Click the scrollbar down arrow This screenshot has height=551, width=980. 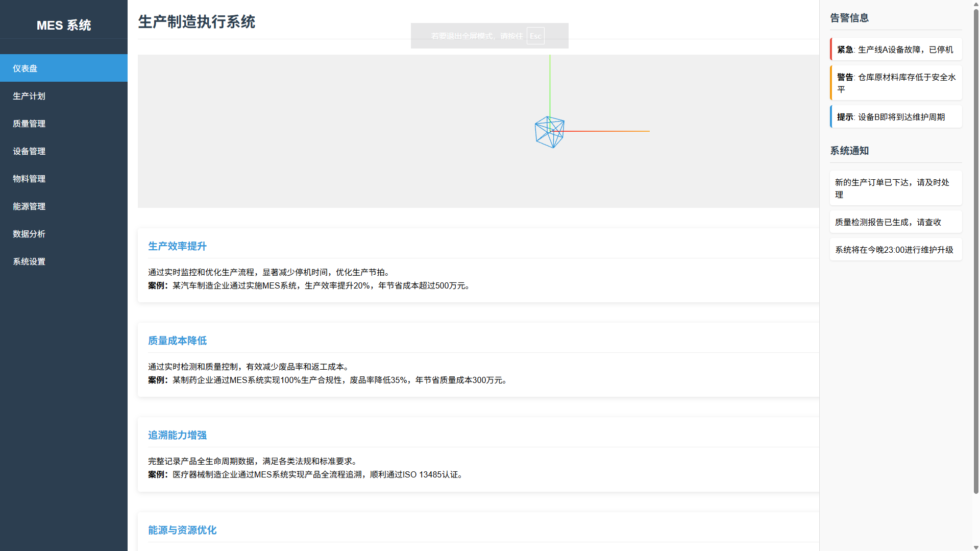tap(976, 547)
